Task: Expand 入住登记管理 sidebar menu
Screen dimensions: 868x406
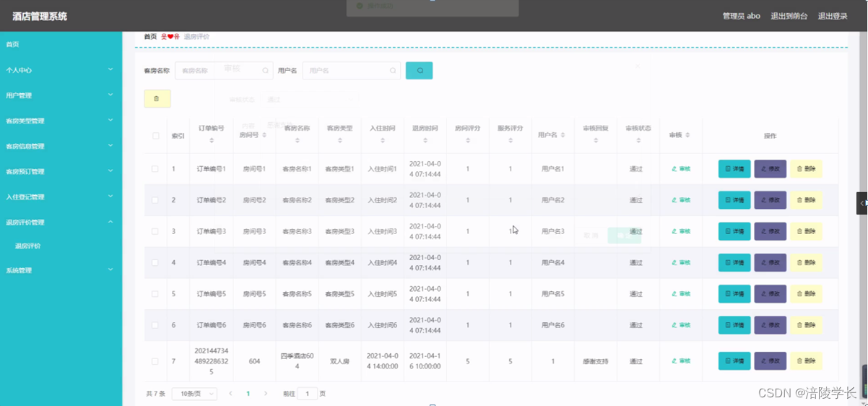Action: click(61, 196)
